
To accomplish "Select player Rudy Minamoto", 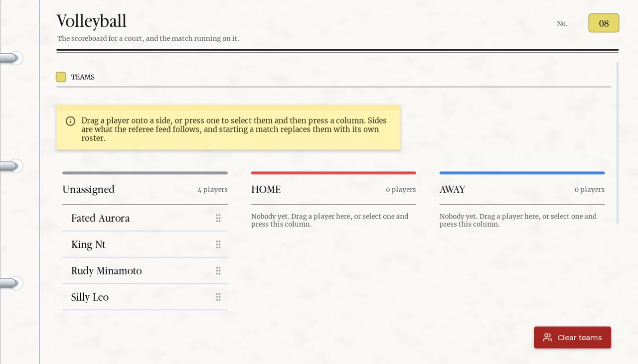I will tap(145, 271).
